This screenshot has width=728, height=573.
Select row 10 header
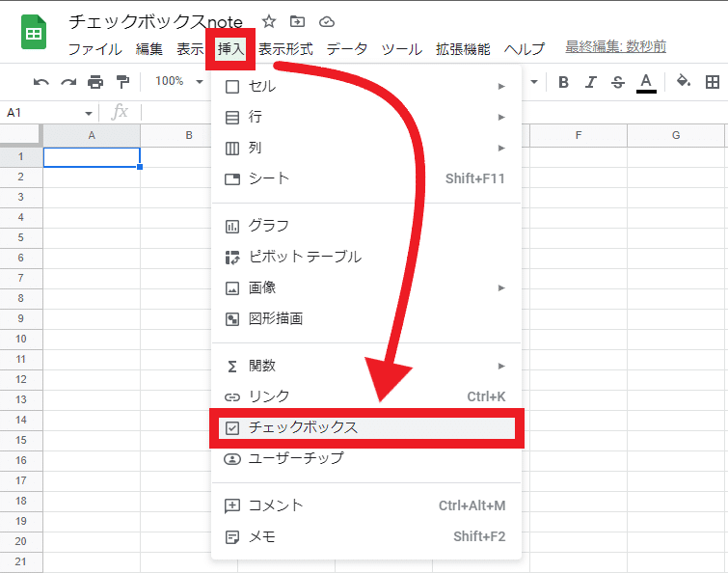tap(21, 339)
